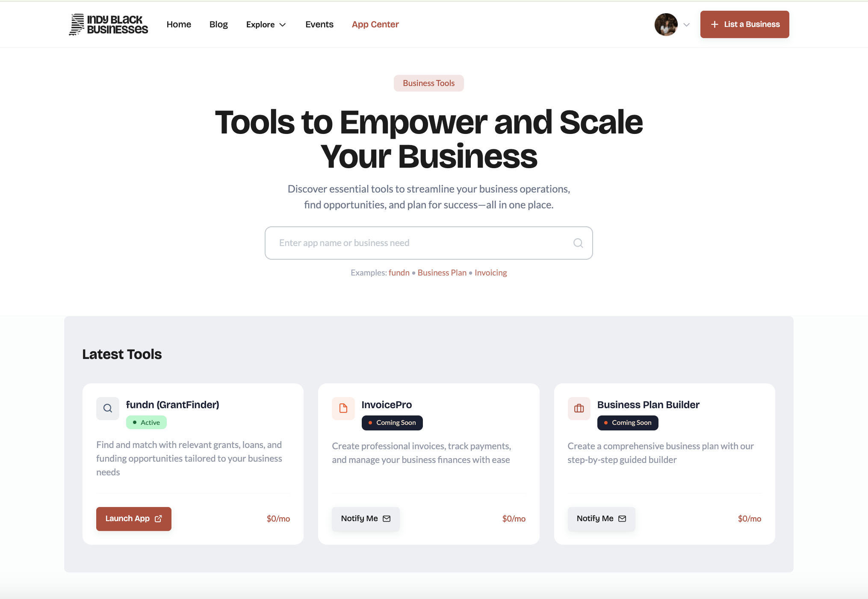Click the user profile avatar icon
Screen dimensions: 868x599
(665, 24)
